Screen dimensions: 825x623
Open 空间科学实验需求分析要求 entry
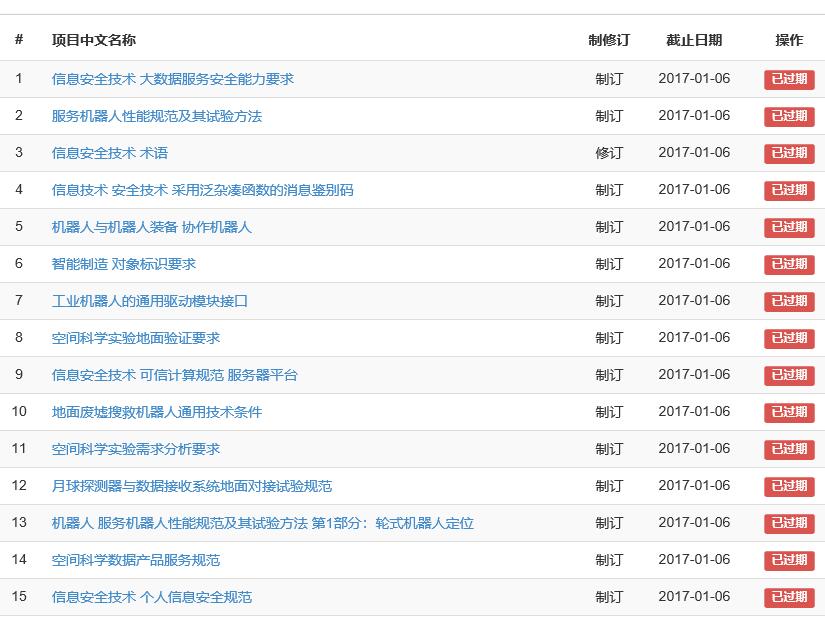click(x=136, y=449)
